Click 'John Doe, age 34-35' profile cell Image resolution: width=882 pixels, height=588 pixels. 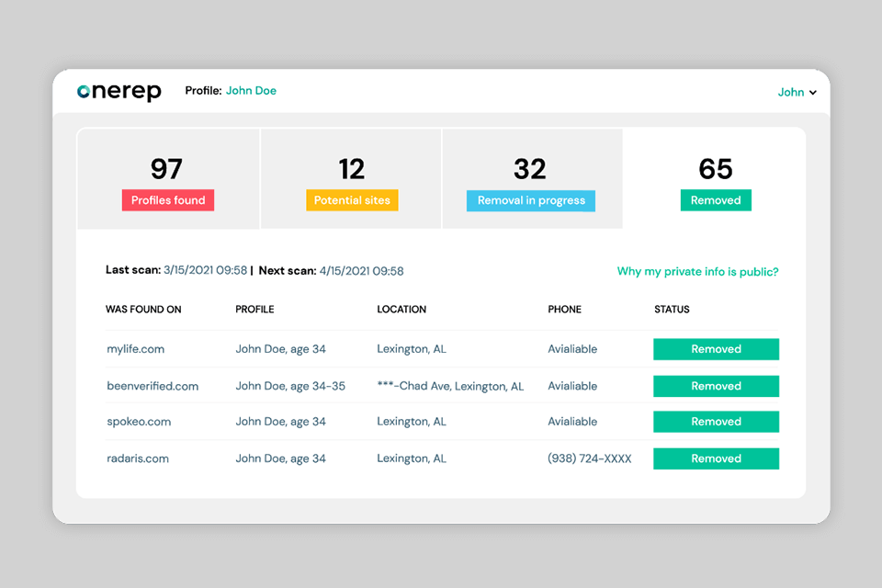[x=290, y=386]
